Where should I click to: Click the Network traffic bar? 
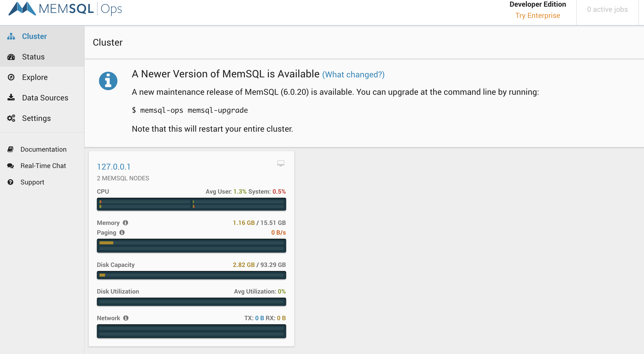coord(192,331)
